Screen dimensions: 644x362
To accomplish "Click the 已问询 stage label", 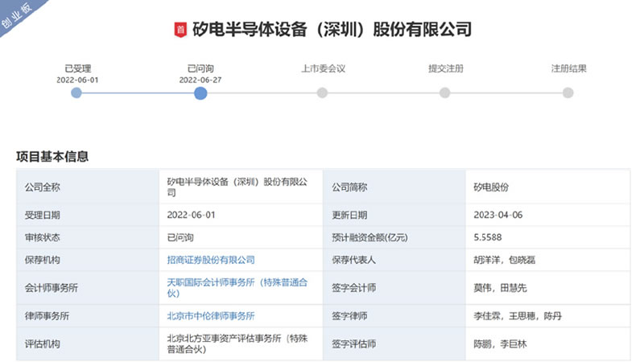I will 200,68.
